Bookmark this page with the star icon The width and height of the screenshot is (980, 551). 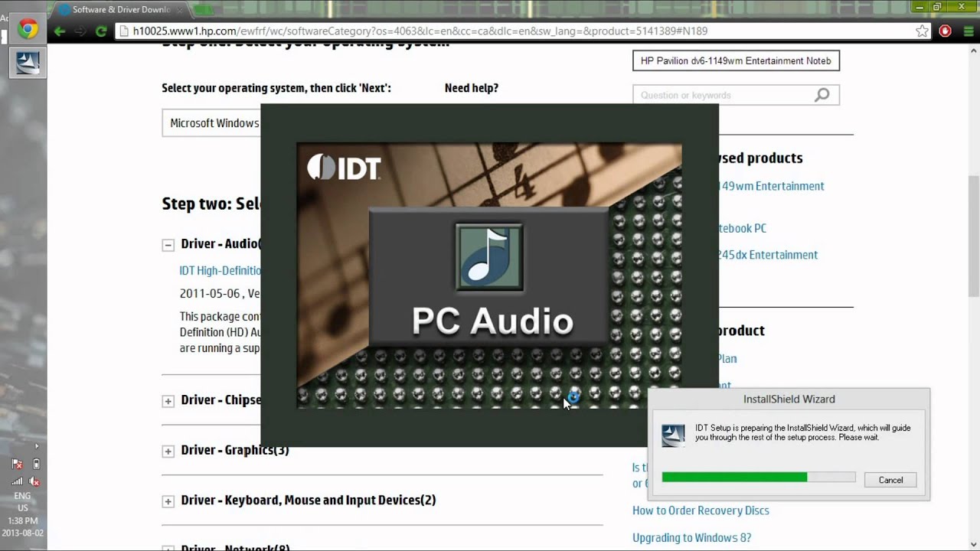(x=922, y=31)
